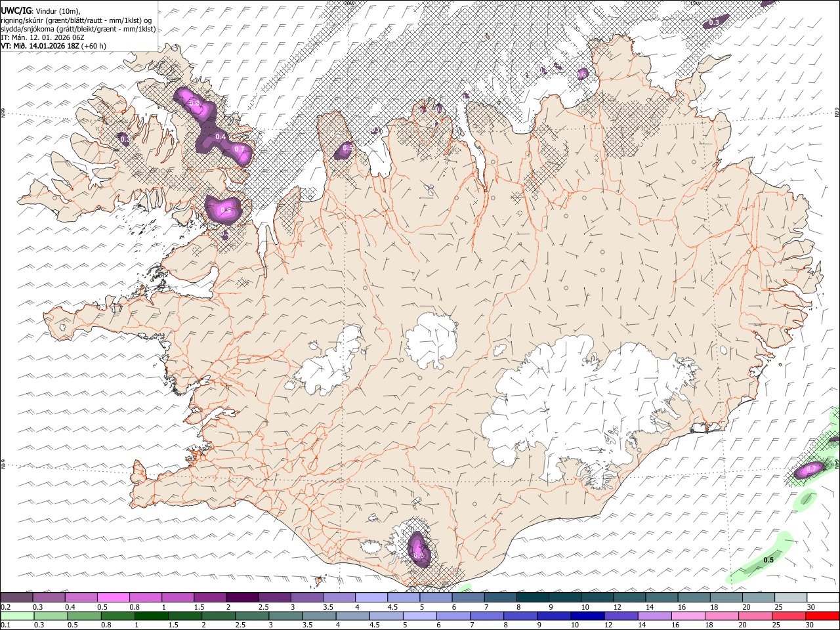Click the bright red swatch after 30

coord(822,616)
